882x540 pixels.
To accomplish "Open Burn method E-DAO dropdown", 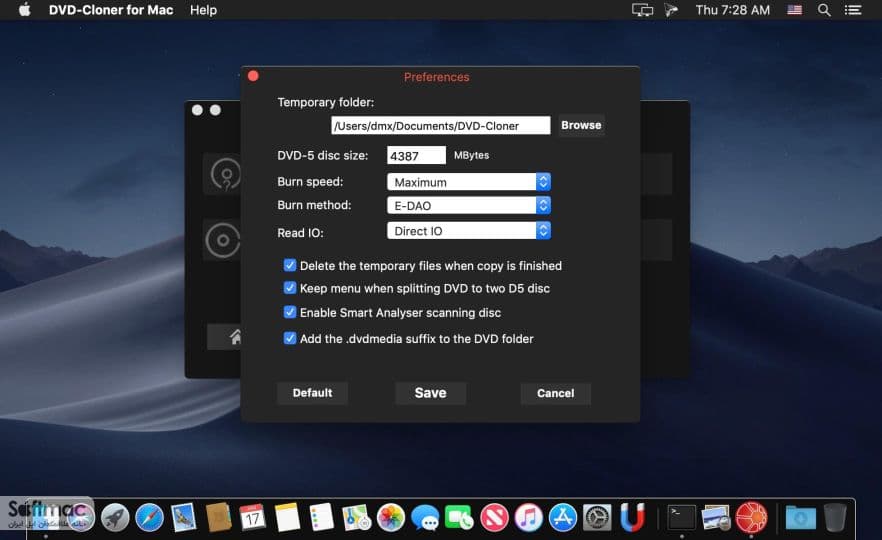I will click(x=469, y=205).
